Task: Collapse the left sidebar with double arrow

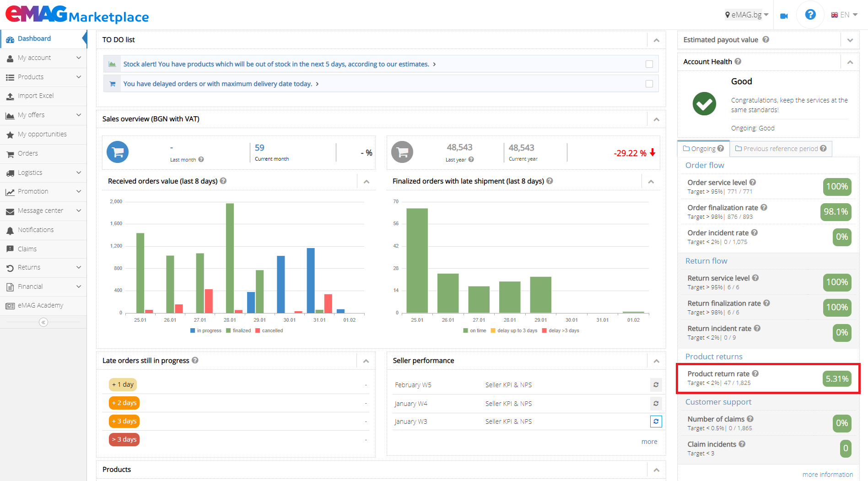Action: 43,322
